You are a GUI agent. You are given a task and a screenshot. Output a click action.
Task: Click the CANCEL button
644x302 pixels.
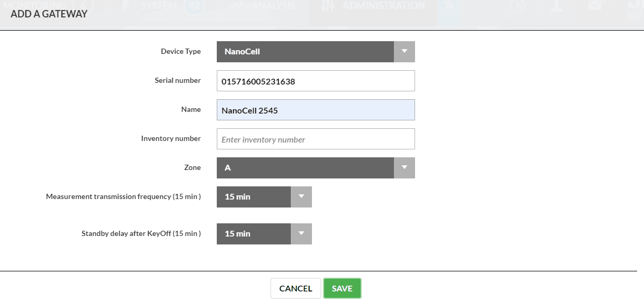click(296, 288)
